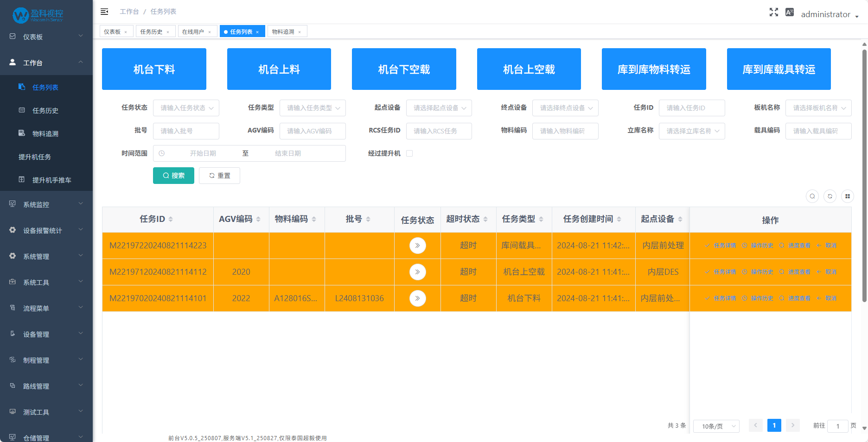
Task: Open the 终点设备 dropdown
Action: coord(565,108)
